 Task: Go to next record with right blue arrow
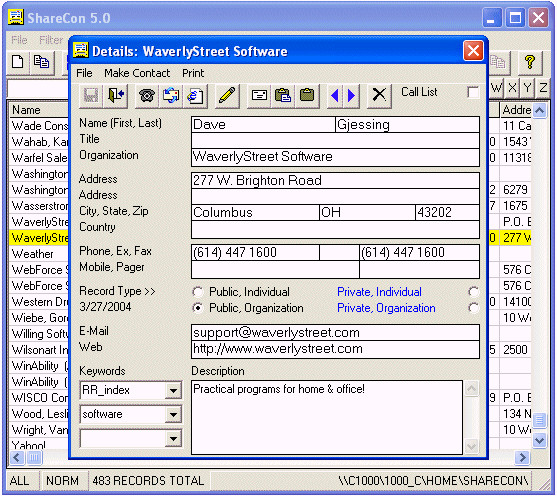pos(351,96)
